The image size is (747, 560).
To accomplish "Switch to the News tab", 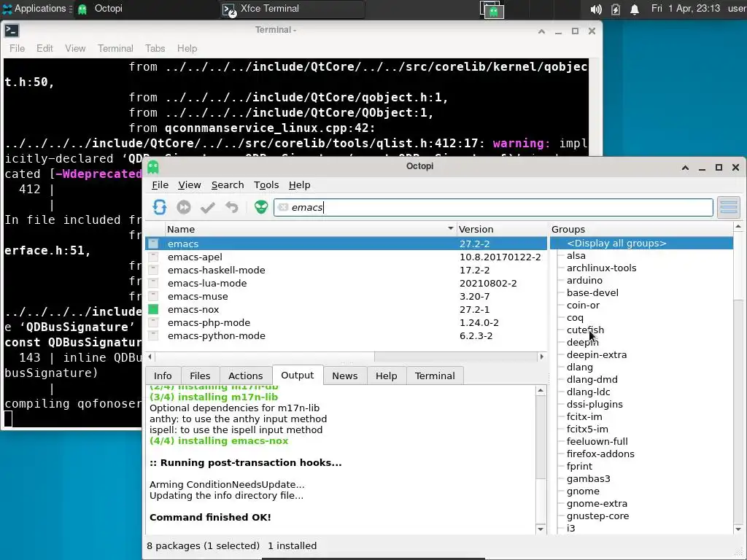I will pos(344,376).
